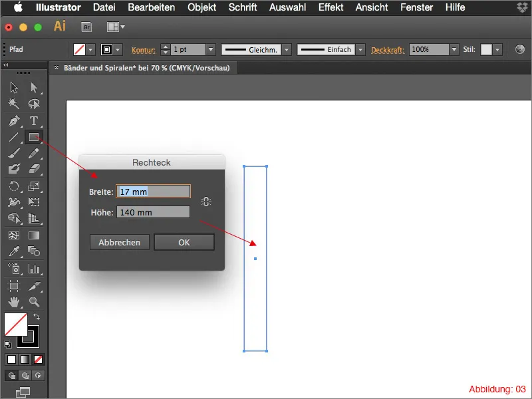Screen dimensions: 532x399
Task: Set paint mode to Gradient
Action: click(25, 359)
